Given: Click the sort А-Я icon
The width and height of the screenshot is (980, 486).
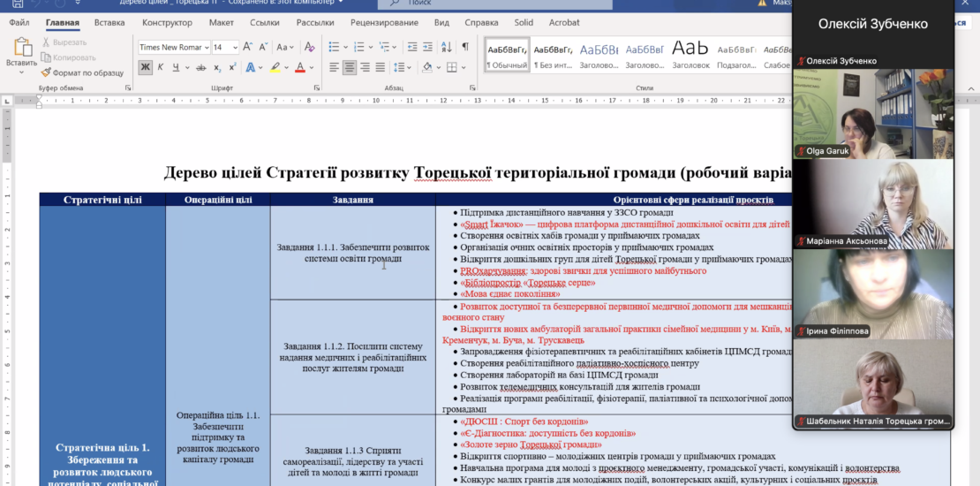Looking at the screenshot, I should (447, 47).
